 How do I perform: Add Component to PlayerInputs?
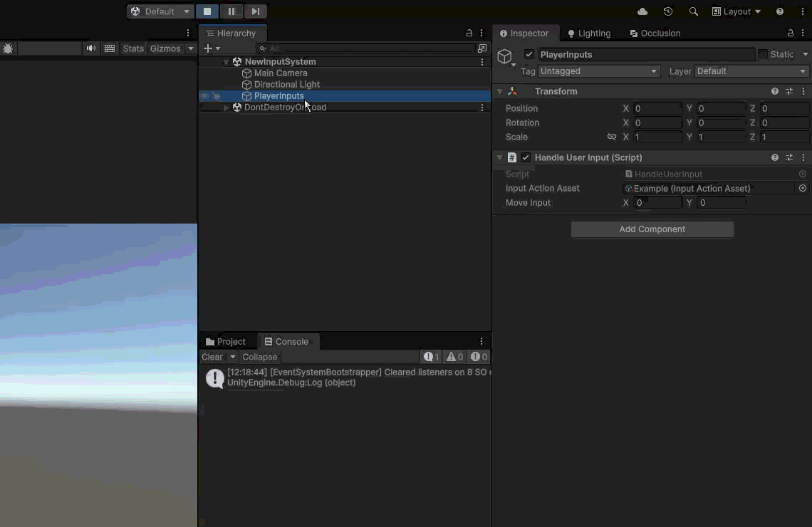click(x=652, y=229)
